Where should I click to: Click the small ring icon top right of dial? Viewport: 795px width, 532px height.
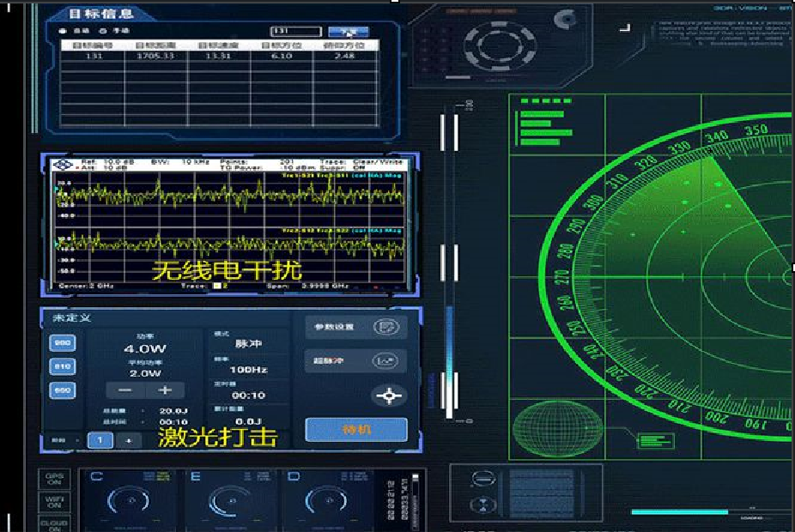[565, 19]
